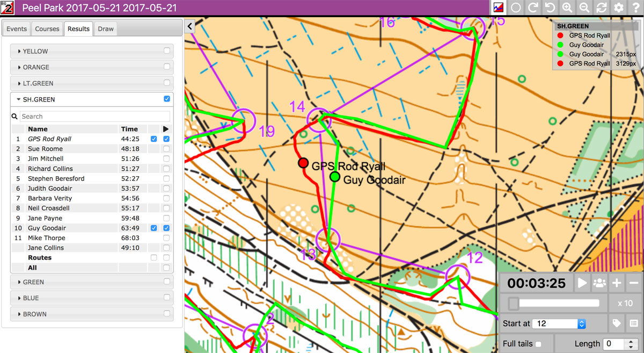Open the help question mark
Screen dimensions: 644x353
[635, 8]
